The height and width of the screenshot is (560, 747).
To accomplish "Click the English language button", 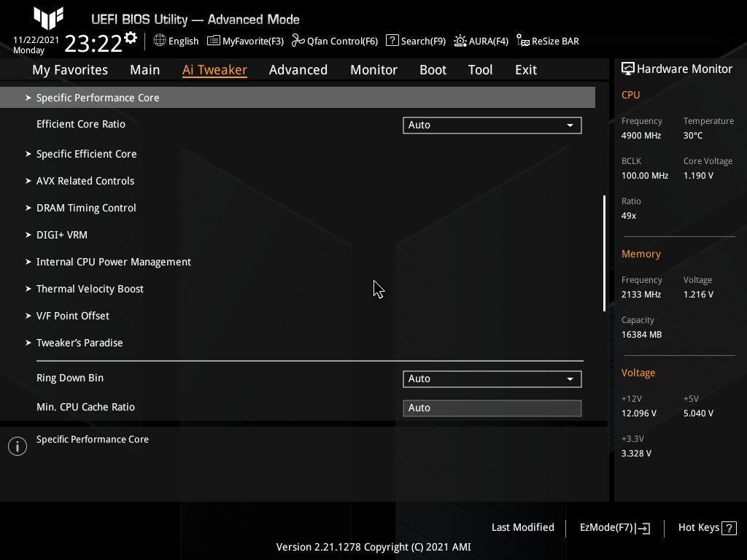I will pyautogui.click(x=183, y=42).
